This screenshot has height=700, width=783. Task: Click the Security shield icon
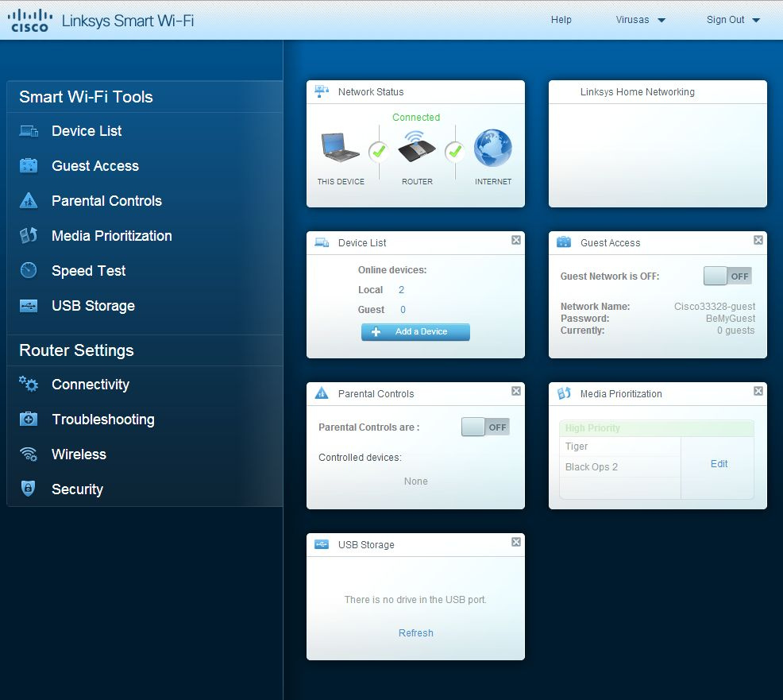(29, 488)
